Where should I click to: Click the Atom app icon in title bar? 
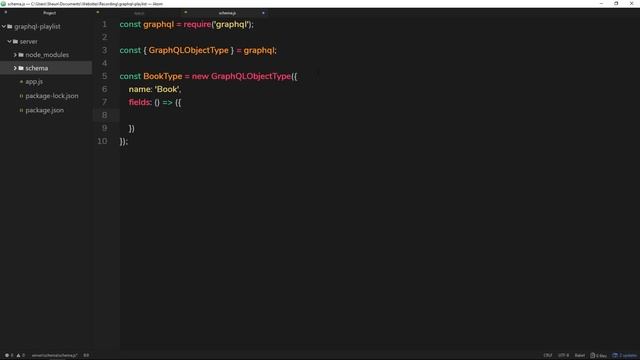pos(3,4)
